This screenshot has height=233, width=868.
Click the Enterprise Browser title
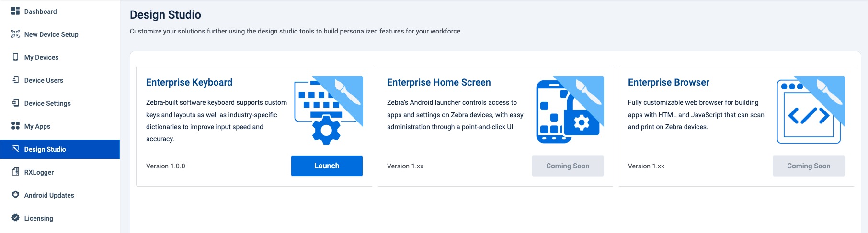[668, 82]
